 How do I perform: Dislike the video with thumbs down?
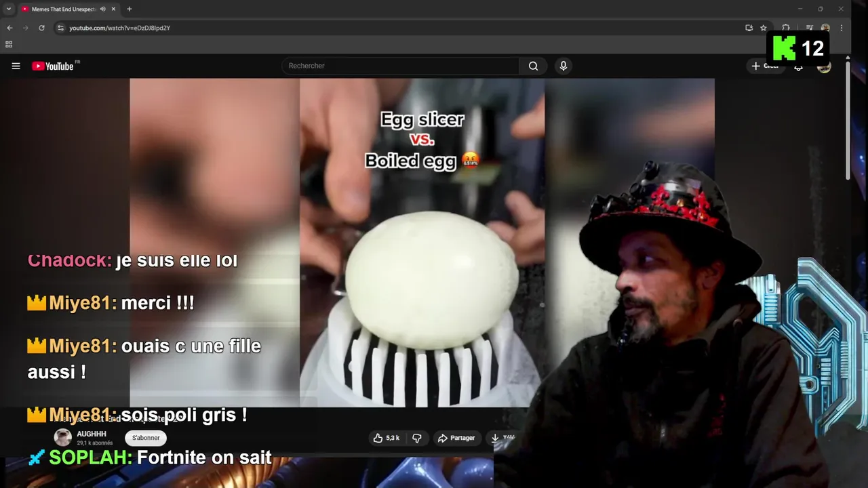click(417, 438)
